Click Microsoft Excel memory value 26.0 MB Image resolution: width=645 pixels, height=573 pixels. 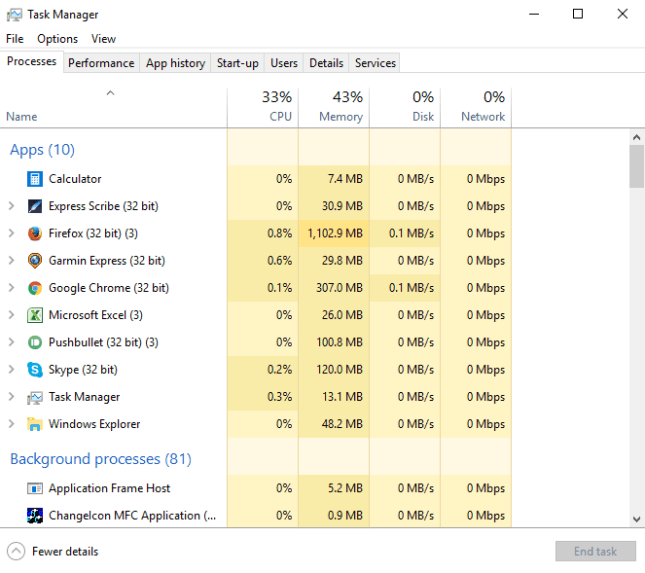click(x=342, y=315)
